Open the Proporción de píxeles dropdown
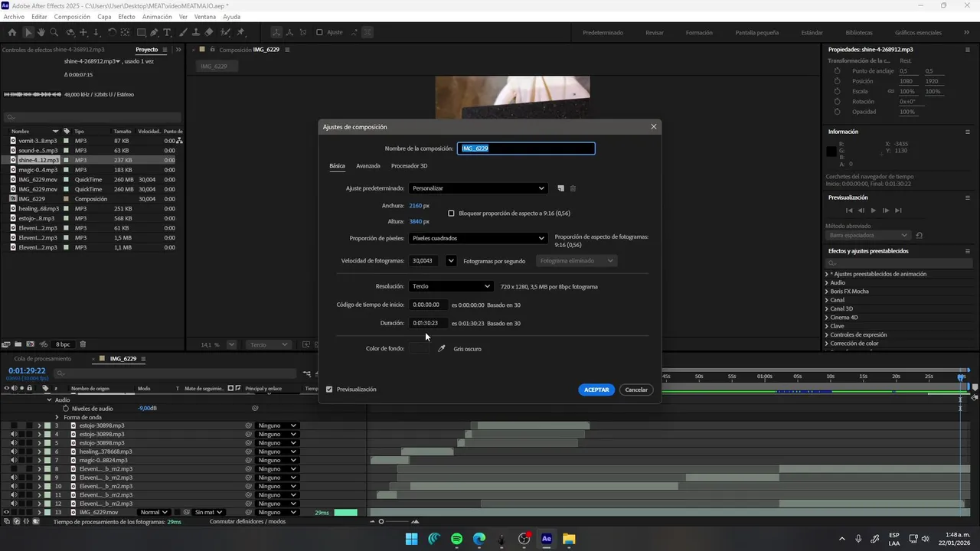Screen dimensions: 980x551 coord(479,238)
